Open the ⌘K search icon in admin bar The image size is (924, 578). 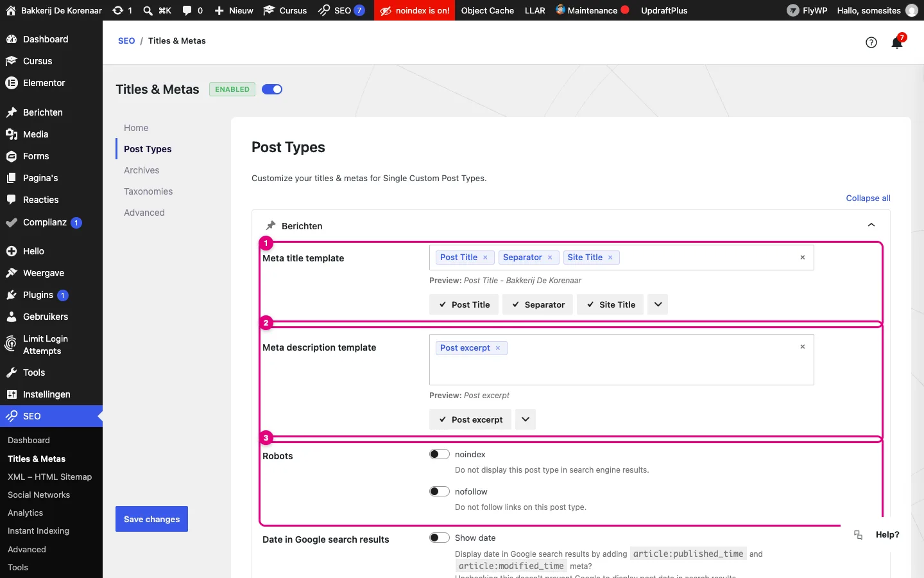point(148,10)
